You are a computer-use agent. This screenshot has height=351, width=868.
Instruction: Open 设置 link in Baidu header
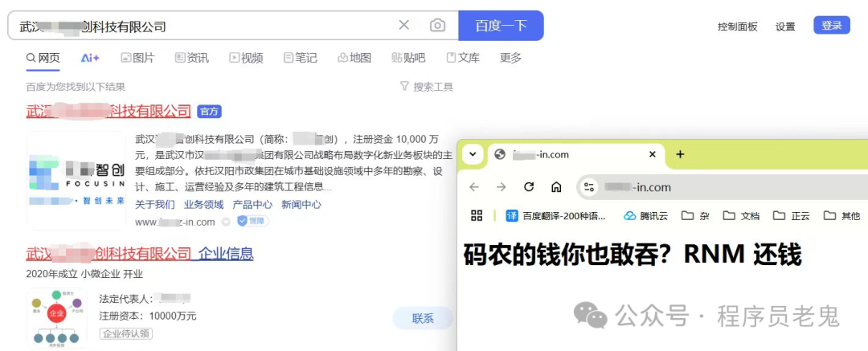pos(785,27)
